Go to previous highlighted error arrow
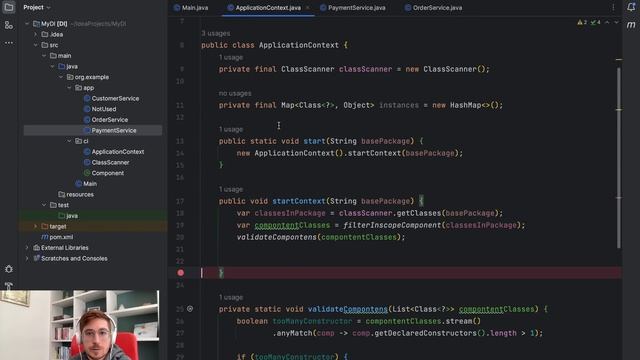The height and width of the screenshot is (360, 640). (x=607, y=22)
